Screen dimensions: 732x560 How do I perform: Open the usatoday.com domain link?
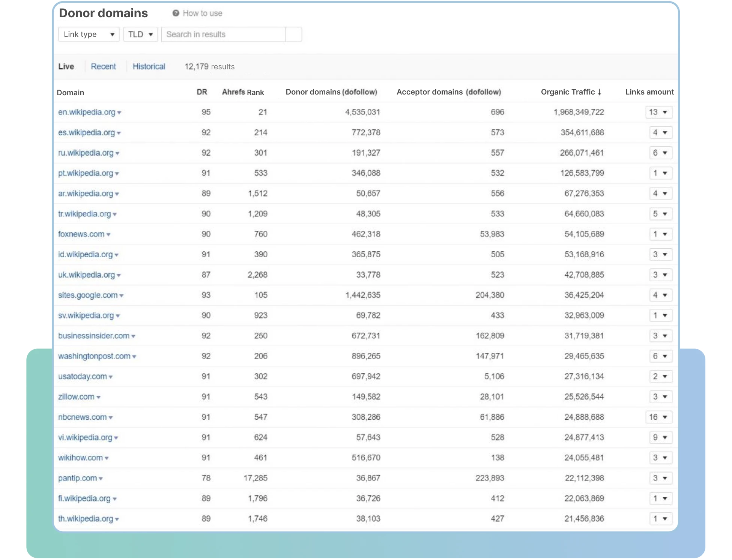pos(83,376)
